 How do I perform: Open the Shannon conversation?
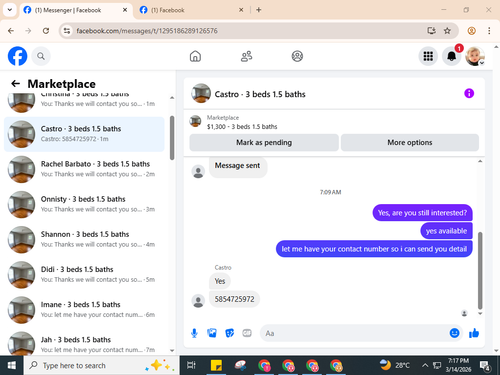click(84, 240)
